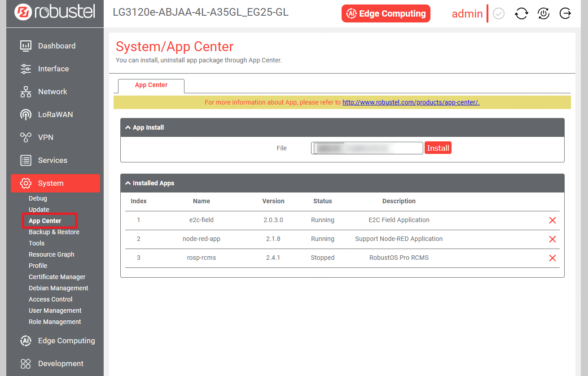
Task: Click the Running status of node-red-app
Action: (323, 239)
